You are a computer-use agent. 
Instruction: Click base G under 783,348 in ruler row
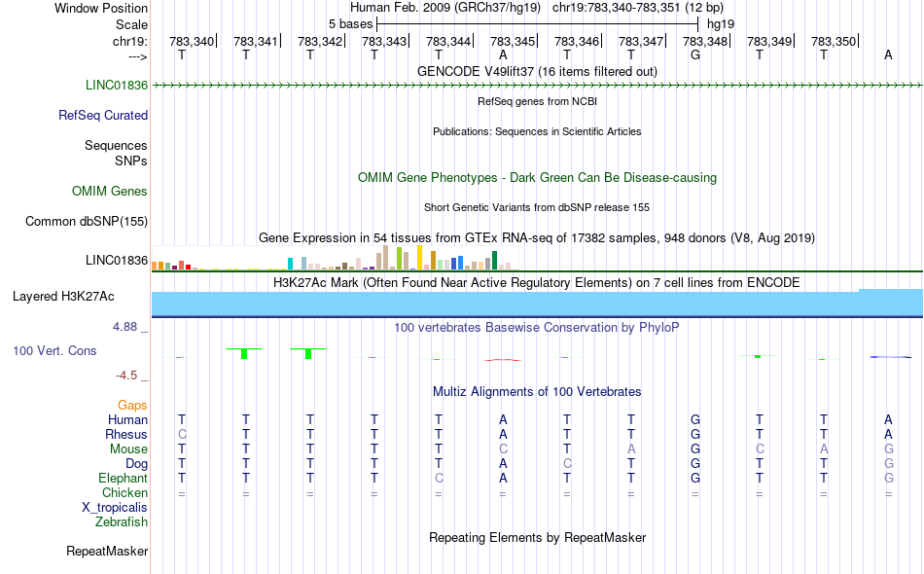(695, 55)
